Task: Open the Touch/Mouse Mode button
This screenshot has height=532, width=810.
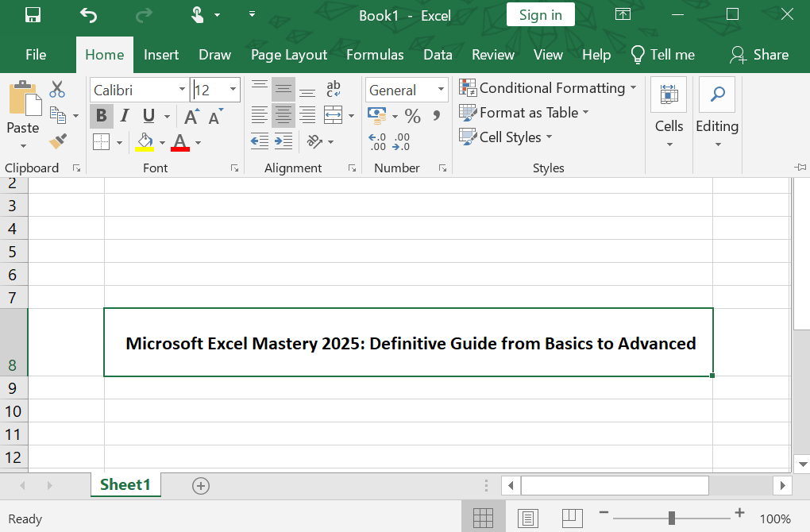Action: click(197, 15)
